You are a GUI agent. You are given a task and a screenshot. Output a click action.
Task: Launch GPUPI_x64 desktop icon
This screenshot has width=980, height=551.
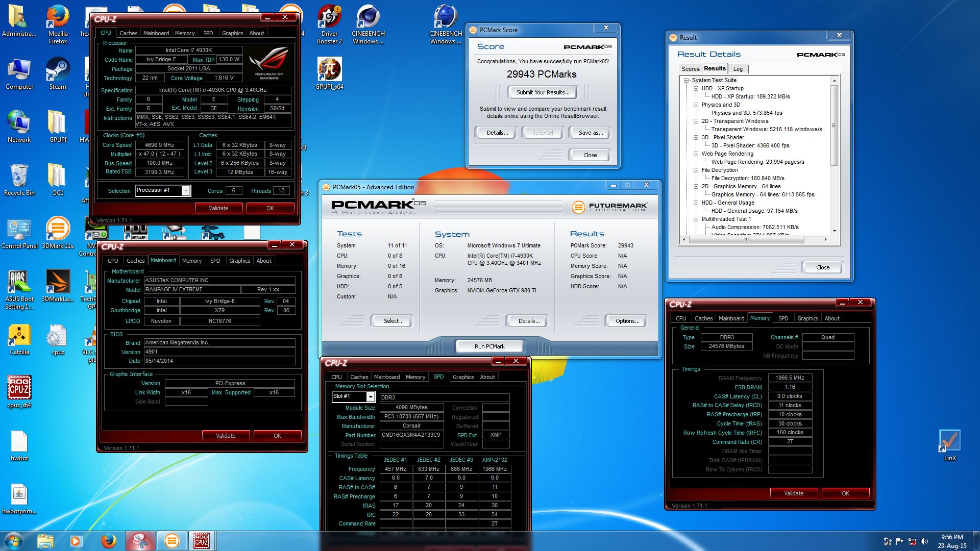pyautogui.click(x=329, y=73)
